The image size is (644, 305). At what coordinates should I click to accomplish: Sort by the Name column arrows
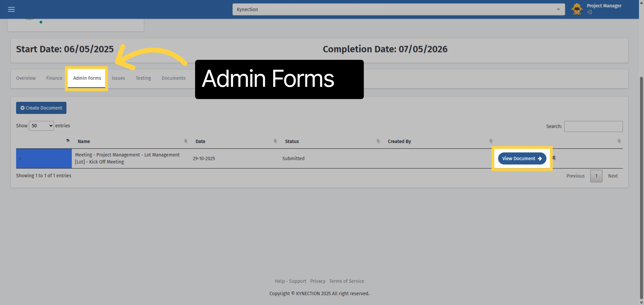pos(186,141)
